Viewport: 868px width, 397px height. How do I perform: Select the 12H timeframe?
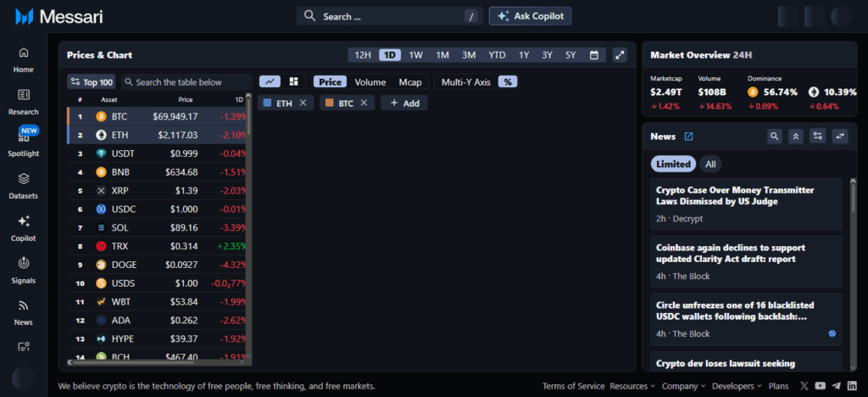(363, 55)
